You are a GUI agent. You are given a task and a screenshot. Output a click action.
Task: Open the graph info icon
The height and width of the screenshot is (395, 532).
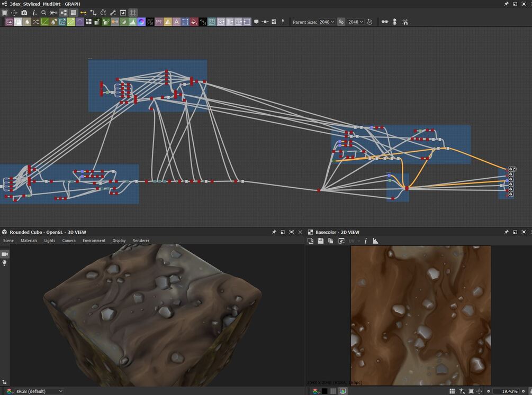(34, 13)
